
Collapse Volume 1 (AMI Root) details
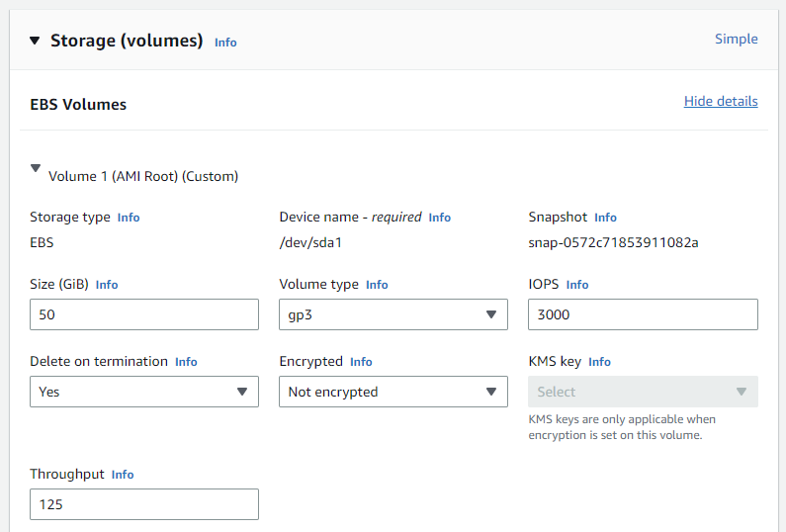tap(35, 168)
